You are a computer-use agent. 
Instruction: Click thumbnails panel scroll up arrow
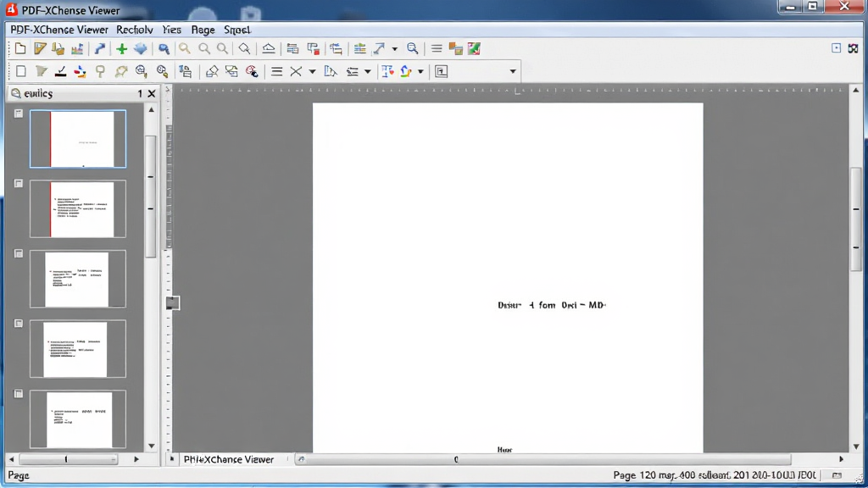pos(151,109)
